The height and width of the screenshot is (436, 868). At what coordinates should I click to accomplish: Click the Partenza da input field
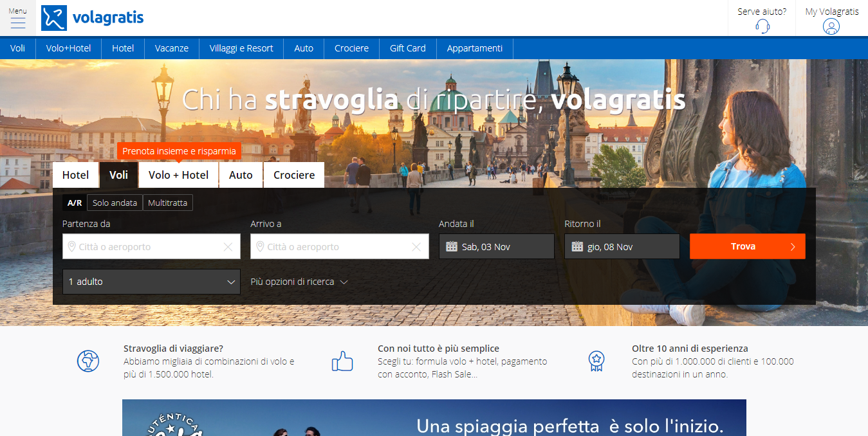151,246
